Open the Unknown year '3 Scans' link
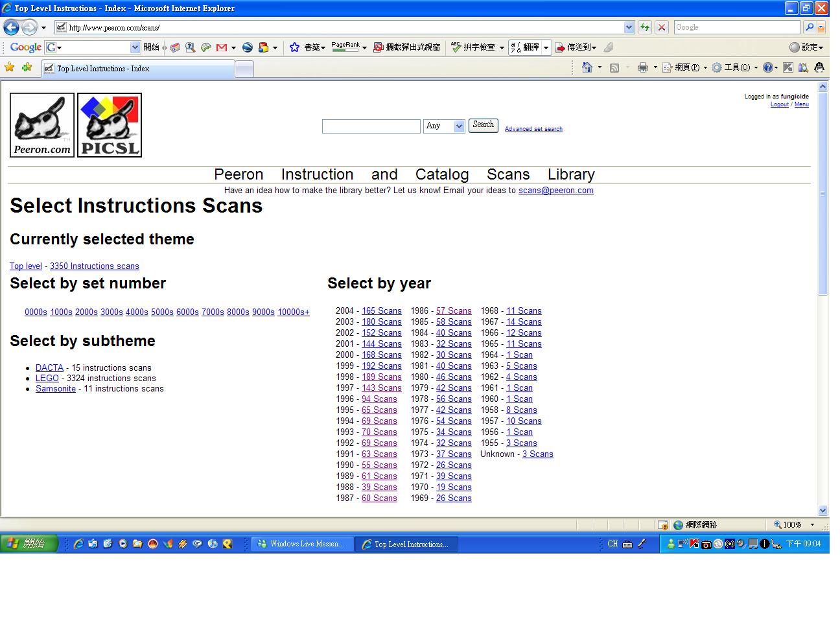The width and height of the screenshot is (840, 630). pyautogui.click(x=538, y=454)
